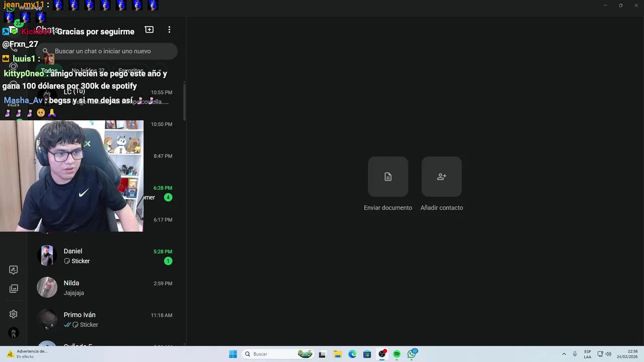This screenshot has width=644, height=362.
Task: Open Microsoft Store from taskbar
Action: [367, 354]
